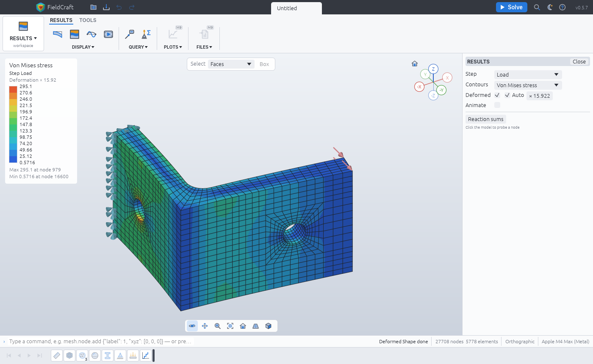
Task: Select the Probe node query tool
Action: [130, 34]
